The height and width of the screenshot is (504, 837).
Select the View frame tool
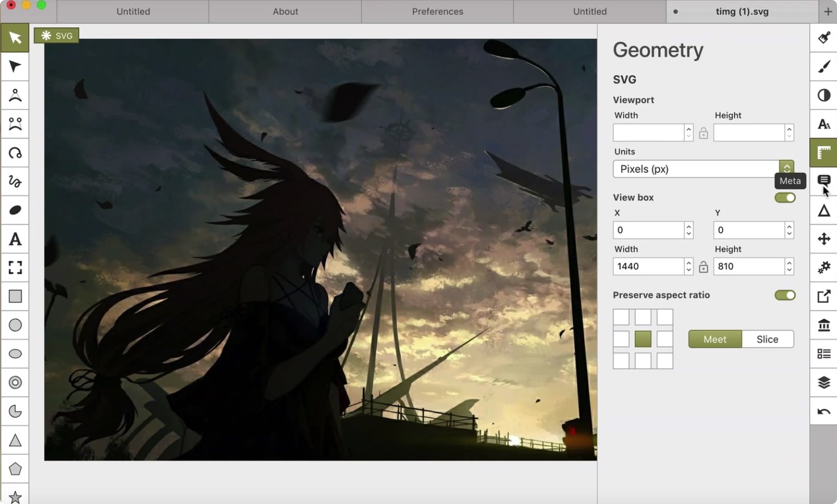(x=15, y=268)
